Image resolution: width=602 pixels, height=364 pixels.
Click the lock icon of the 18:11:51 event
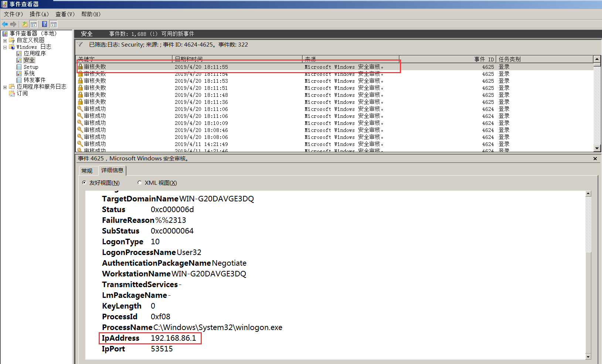click(x=80, y=88)
